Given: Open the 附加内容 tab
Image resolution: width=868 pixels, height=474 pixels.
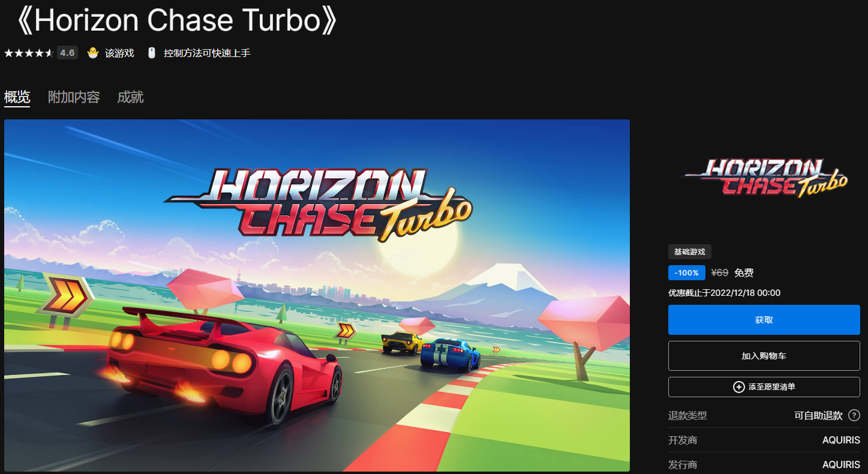Looking at the screenshot, I should tap(74, 97).
